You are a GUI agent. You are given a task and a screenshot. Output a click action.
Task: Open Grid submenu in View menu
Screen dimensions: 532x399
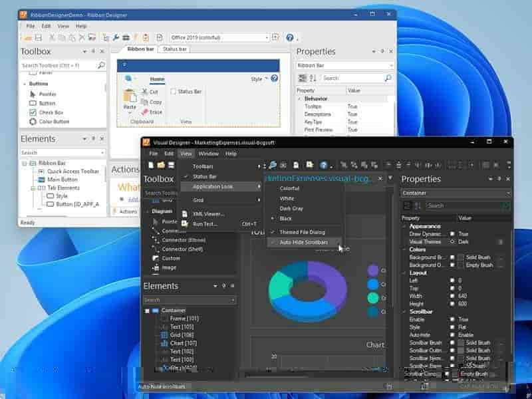pyautogui.click(x=221, y=200)
